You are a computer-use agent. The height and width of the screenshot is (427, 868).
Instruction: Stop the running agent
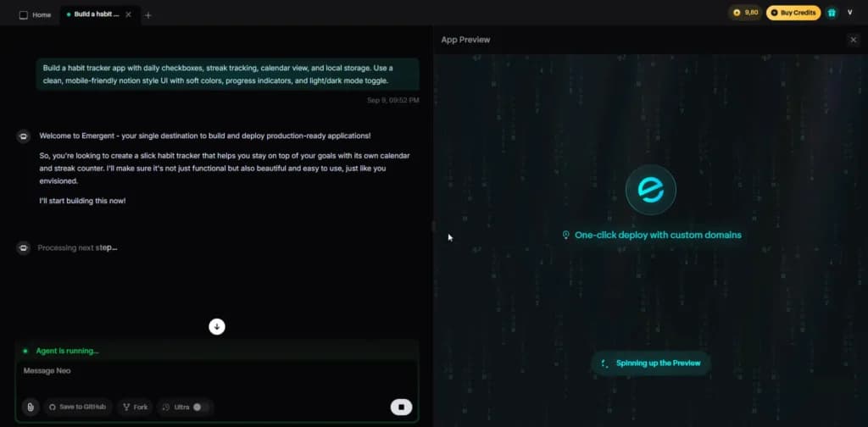click(401, 407)
